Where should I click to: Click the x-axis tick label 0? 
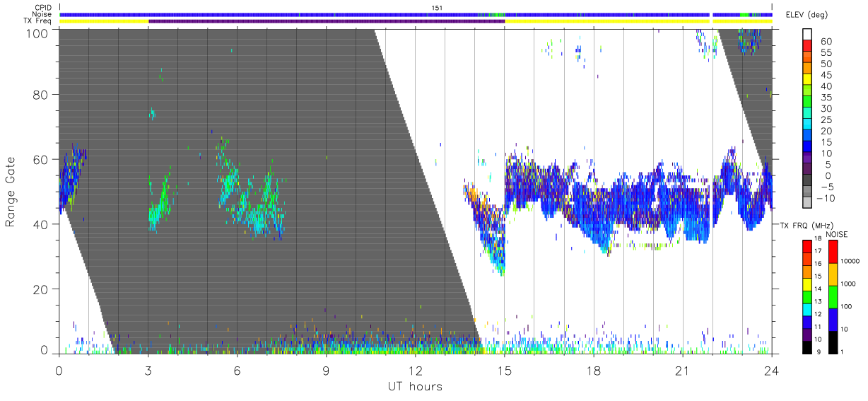point(59,370)
